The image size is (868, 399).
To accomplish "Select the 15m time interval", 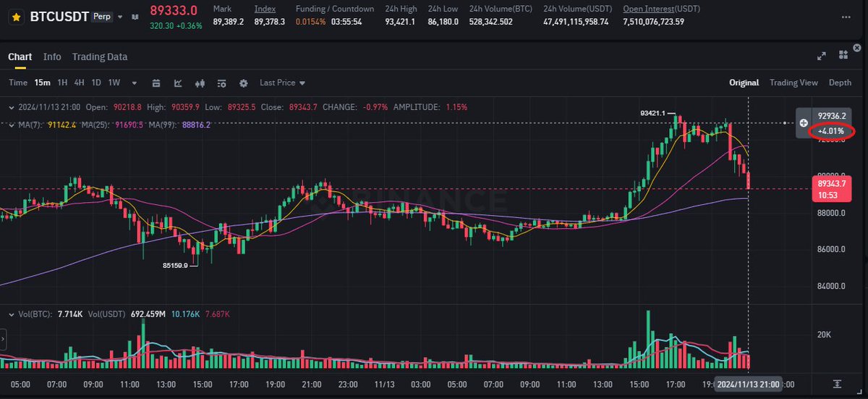I will click(42, 83).
